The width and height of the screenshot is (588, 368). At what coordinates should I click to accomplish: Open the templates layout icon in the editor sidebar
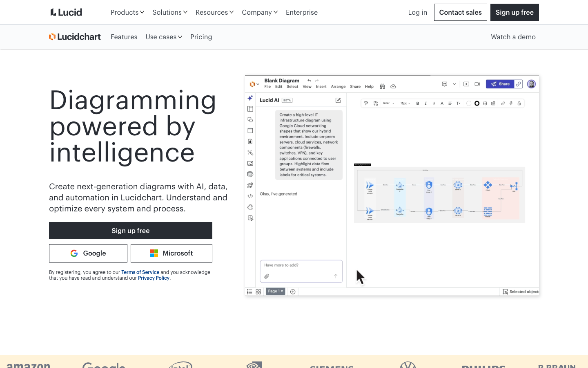[x=250, y=109]
